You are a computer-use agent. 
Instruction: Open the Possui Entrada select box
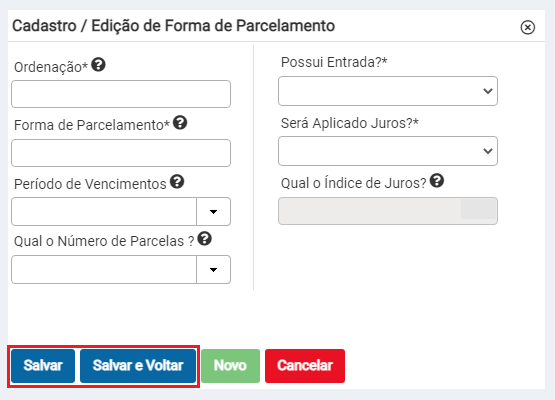pos(388,91)
